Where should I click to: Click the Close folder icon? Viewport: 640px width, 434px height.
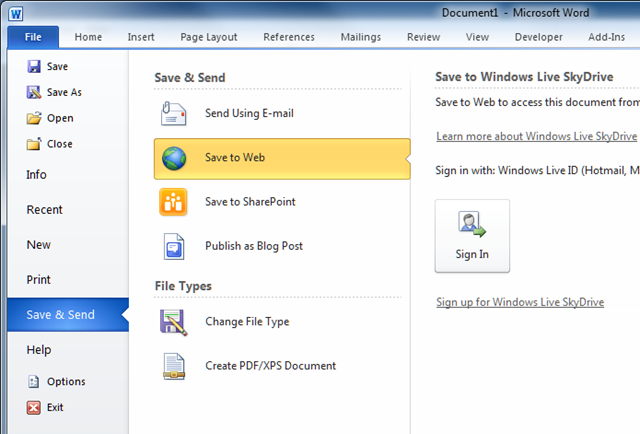(34, 144)
